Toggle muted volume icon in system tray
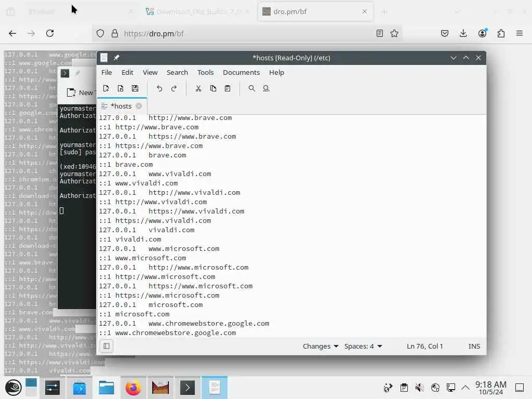Viewport: 532px width, 399px height. (x=420, y=388)
